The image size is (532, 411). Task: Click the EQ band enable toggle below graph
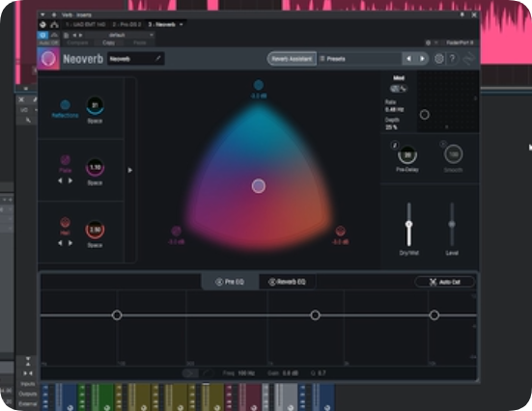(190, 373)
